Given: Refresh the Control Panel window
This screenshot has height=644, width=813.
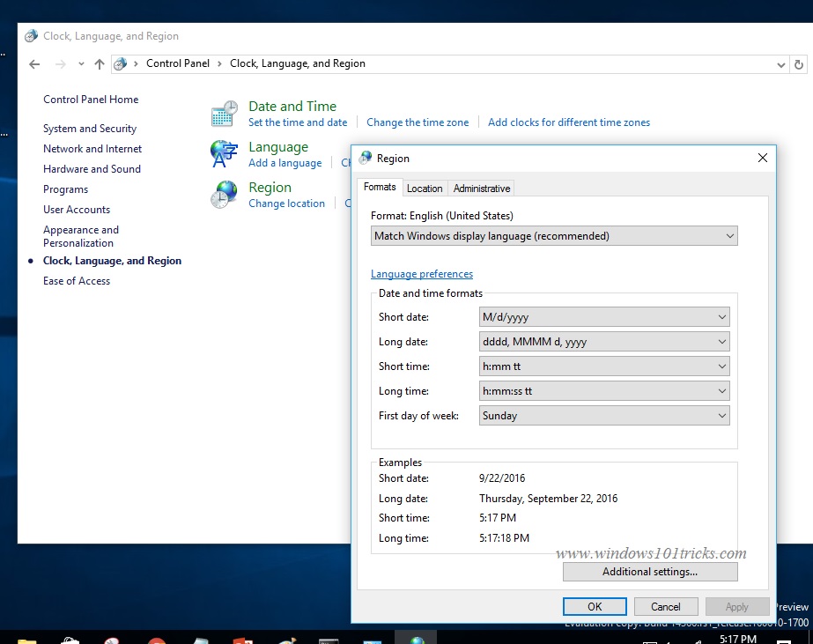Looking at the screenshot, I should tap(799, 65).
